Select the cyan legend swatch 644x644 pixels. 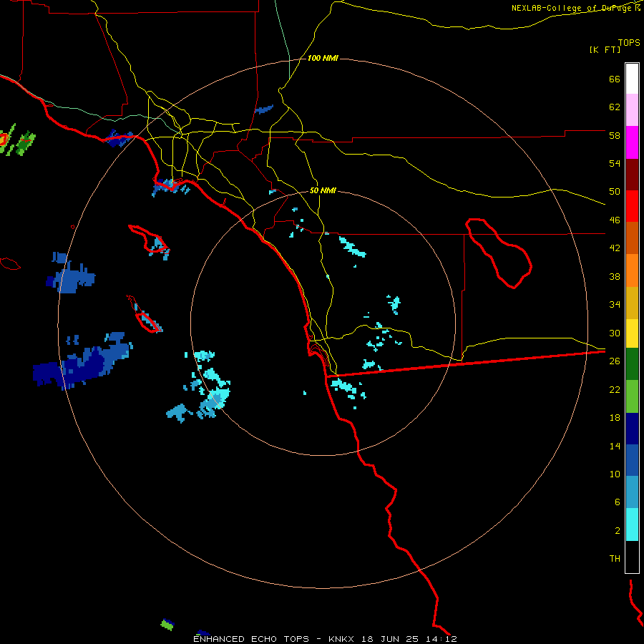632,525
